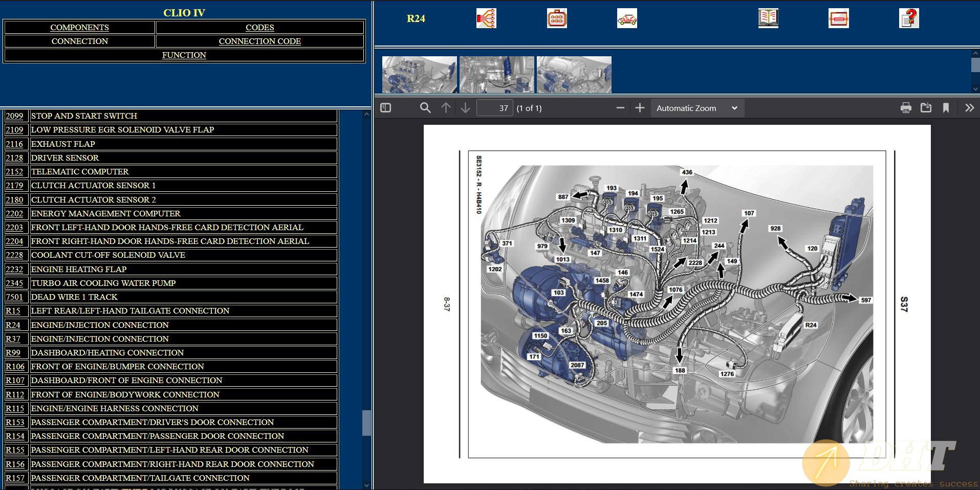The height and width of the screenshot is (490, 980).
Task: Toggle the PDF viewer sidebar
Action: pyautogui.click(x=386, y=108)
